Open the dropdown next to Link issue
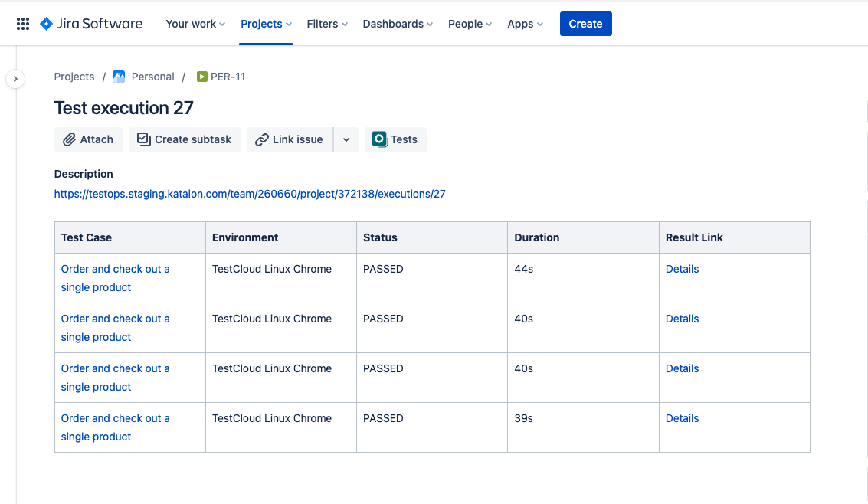Image resolution: width=868 pixels, height=504 pixels. 346,139
